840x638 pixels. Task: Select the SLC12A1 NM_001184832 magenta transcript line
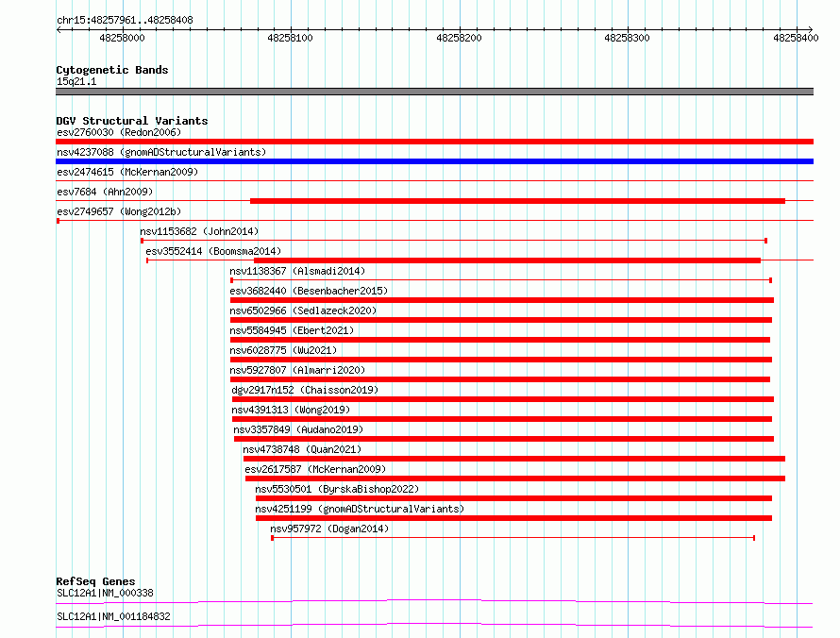434,625
